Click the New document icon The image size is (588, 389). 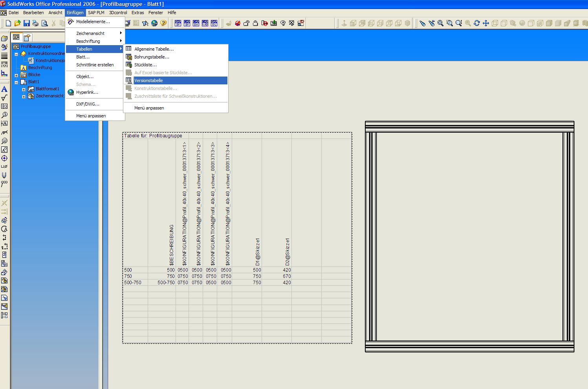point(9,24)
